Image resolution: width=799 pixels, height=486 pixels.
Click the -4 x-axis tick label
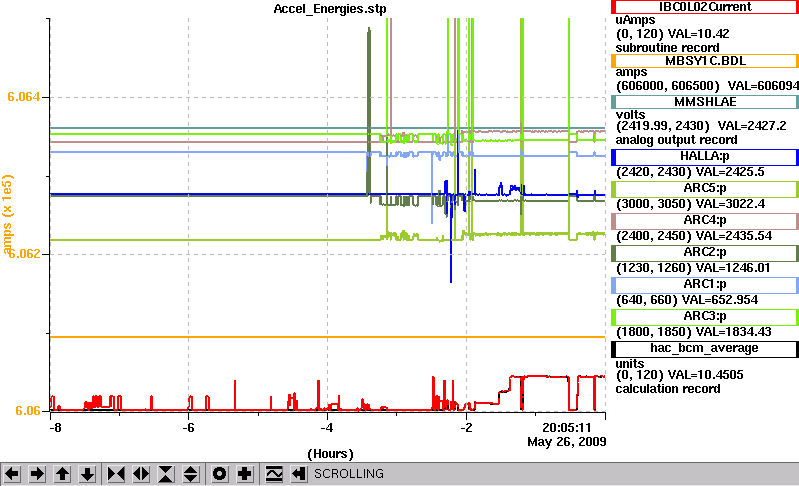[x=327, y=427]
